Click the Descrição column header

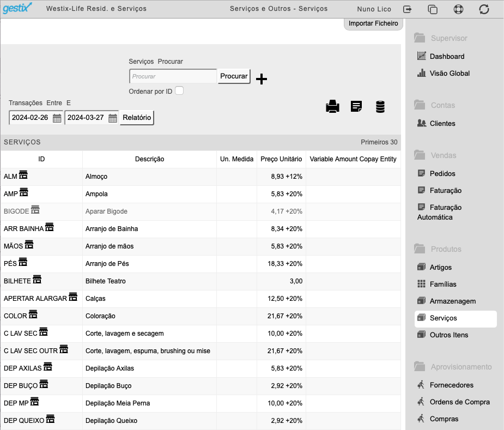click(149, 159)
